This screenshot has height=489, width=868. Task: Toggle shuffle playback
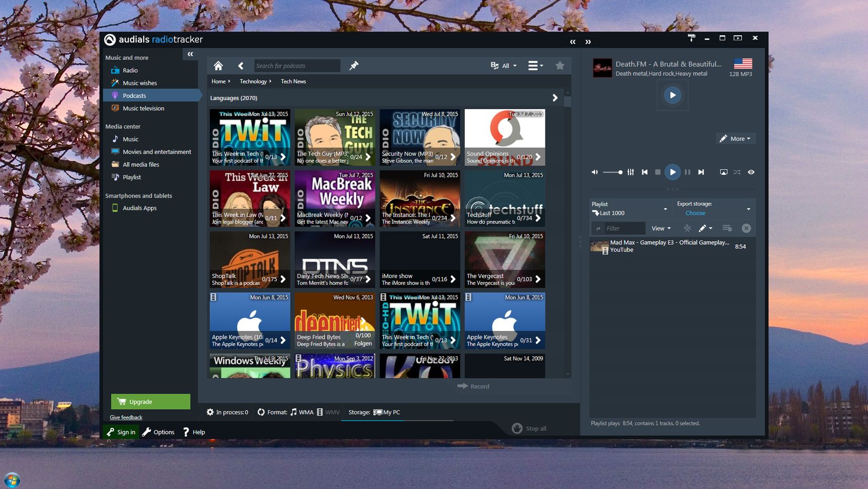(737, 172)
